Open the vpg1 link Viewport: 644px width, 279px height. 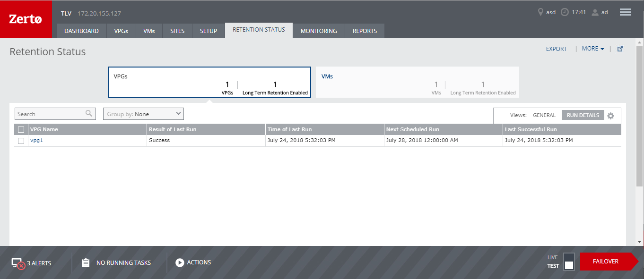coord(36,140)
